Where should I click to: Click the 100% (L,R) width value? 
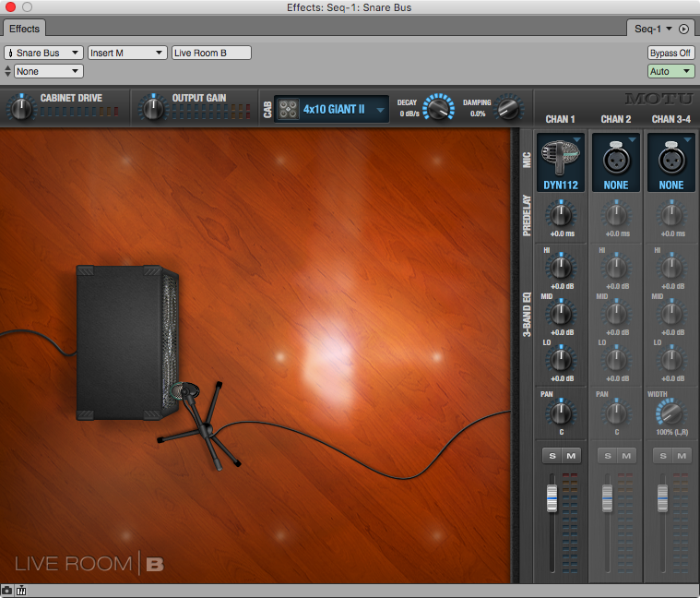[672, 432]
